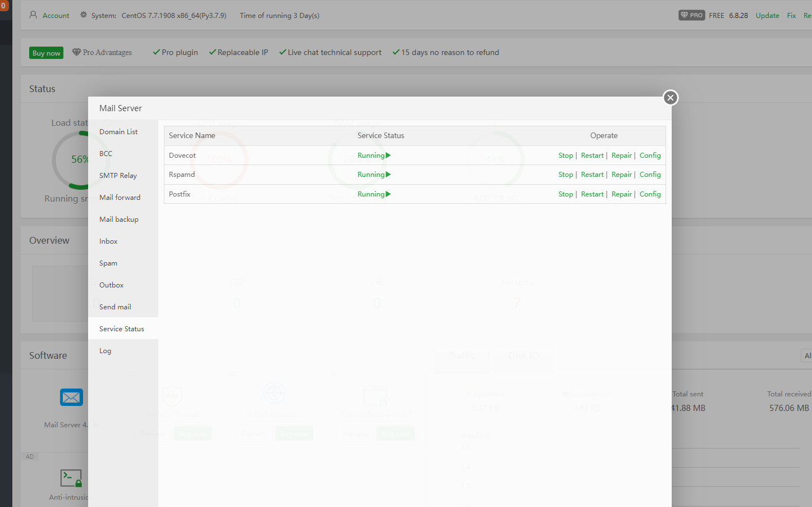Click the Pro Advantages diamond icon

coord(76,52)
